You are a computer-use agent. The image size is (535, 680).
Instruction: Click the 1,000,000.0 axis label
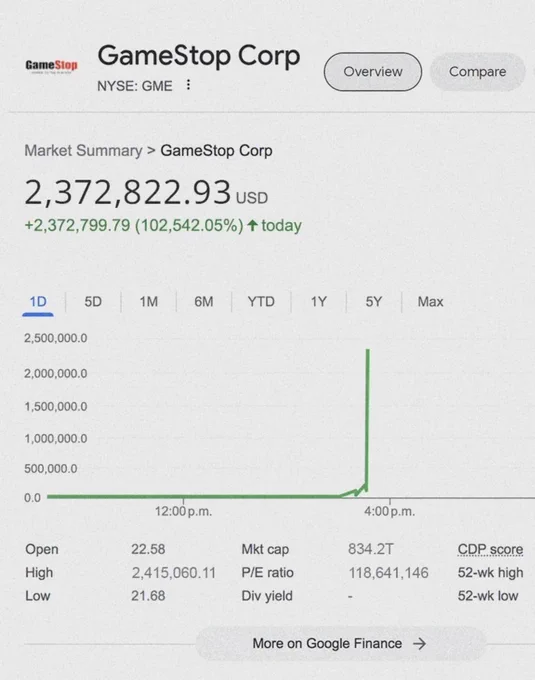click(55, 439)
